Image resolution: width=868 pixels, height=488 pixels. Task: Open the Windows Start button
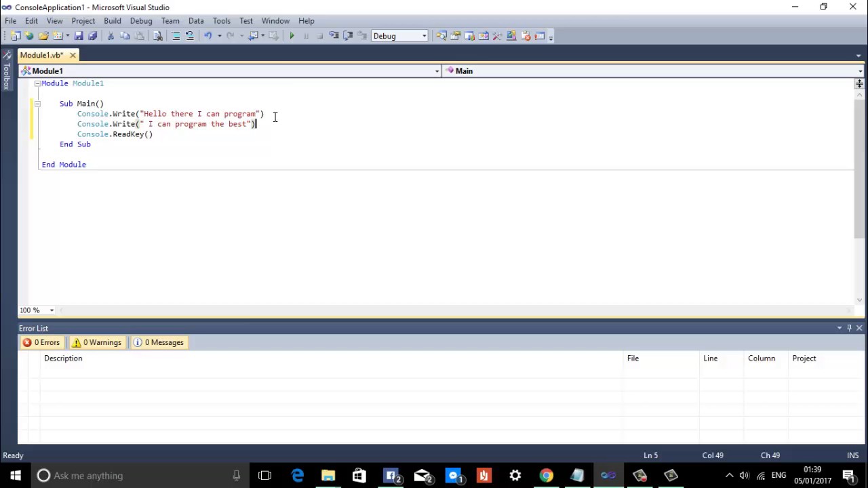15,475
